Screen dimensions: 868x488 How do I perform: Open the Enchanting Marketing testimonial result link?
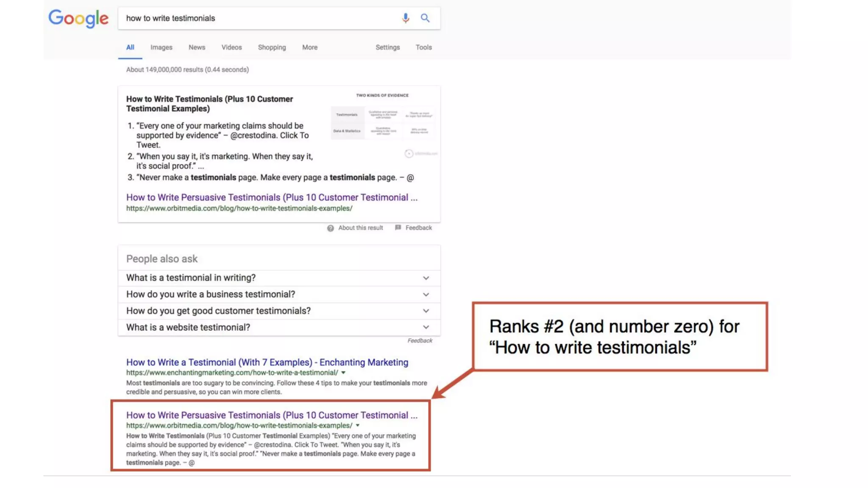267,362
